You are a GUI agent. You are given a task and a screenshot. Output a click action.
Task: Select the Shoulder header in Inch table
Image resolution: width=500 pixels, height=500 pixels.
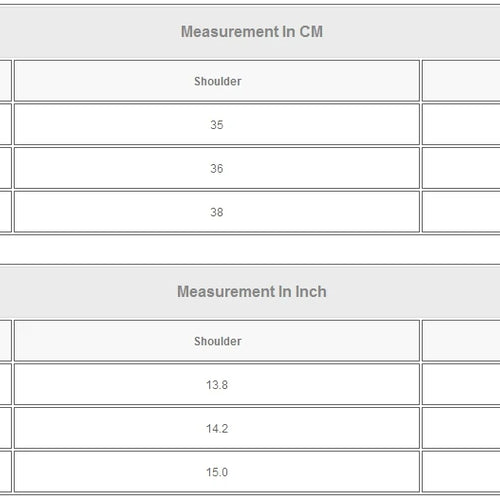tap(217, 341)
